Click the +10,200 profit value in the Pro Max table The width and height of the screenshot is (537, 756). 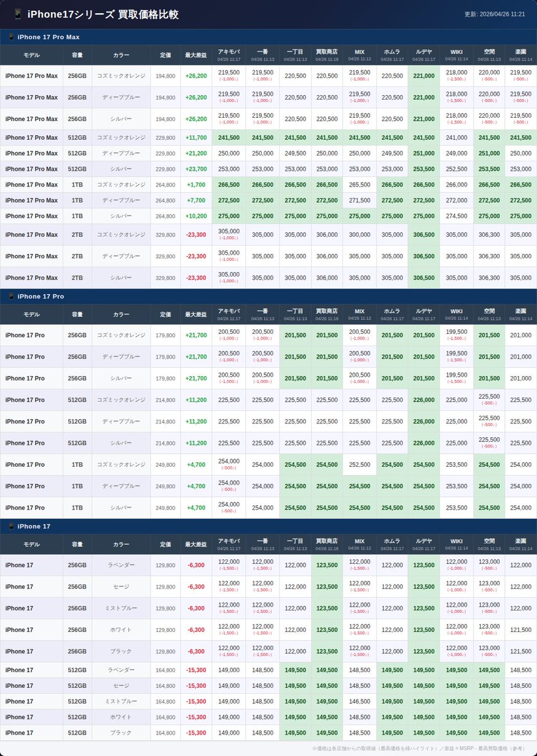click(196, 216)
